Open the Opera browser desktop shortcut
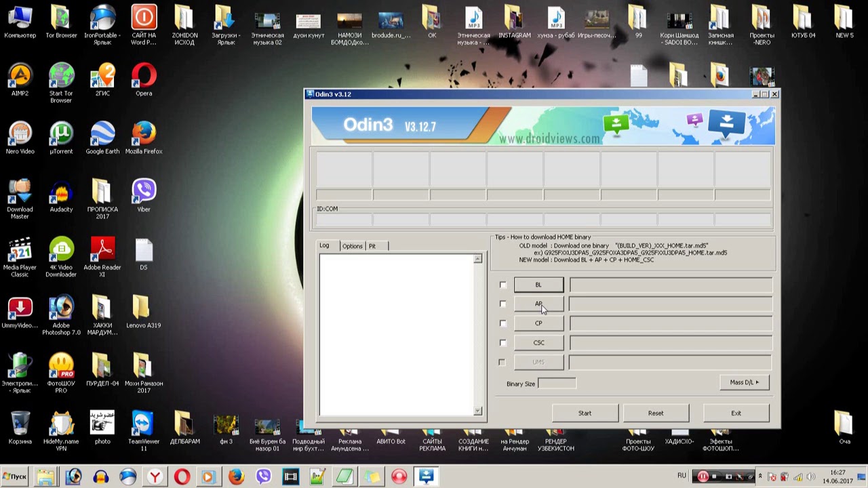Viewport: 868px width, 488px height. (x=144, y=76)
